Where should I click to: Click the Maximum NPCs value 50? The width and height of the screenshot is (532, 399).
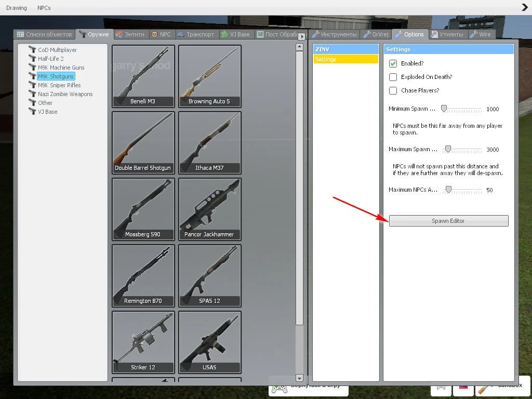click(x=489, y=190)
